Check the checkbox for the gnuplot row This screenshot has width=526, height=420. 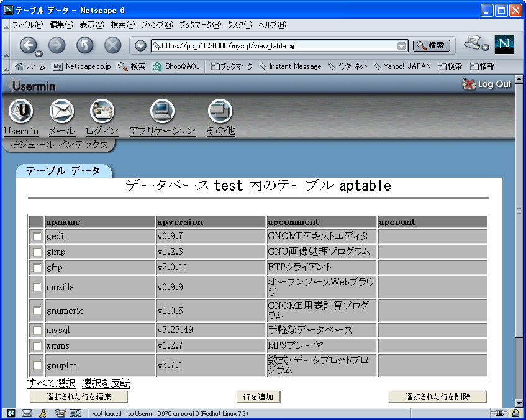click(x=37, y=365)
